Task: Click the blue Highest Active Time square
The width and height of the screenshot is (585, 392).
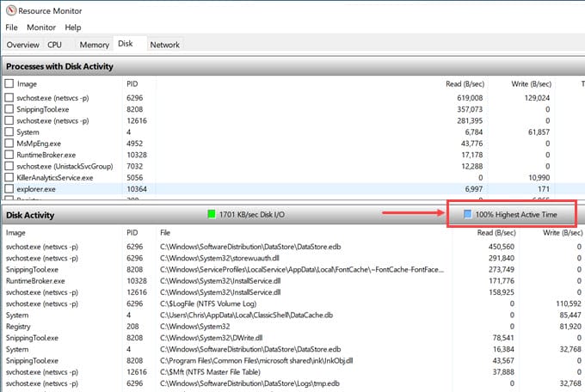Action: coord(467,214)
